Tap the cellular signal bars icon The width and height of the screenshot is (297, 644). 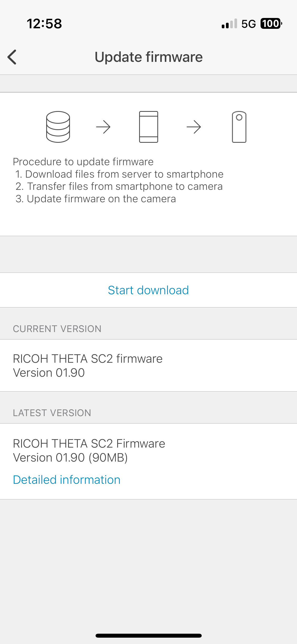pyautogui.click(x=229, y=24)
